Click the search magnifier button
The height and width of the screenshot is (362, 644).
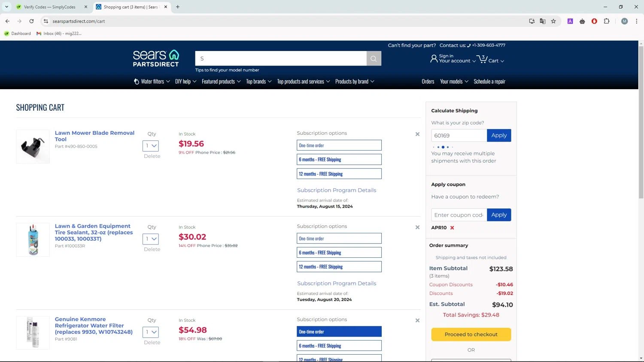click(374, 59)
